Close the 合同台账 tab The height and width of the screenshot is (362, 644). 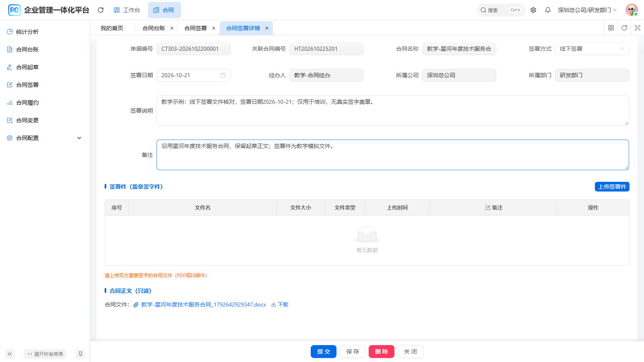point(172,28)
